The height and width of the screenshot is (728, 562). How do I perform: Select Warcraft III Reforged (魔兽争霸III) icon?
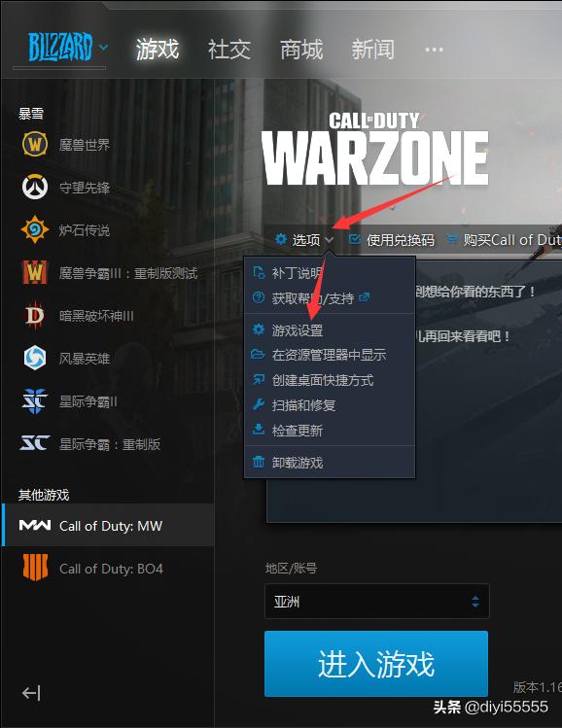point(35,272)
